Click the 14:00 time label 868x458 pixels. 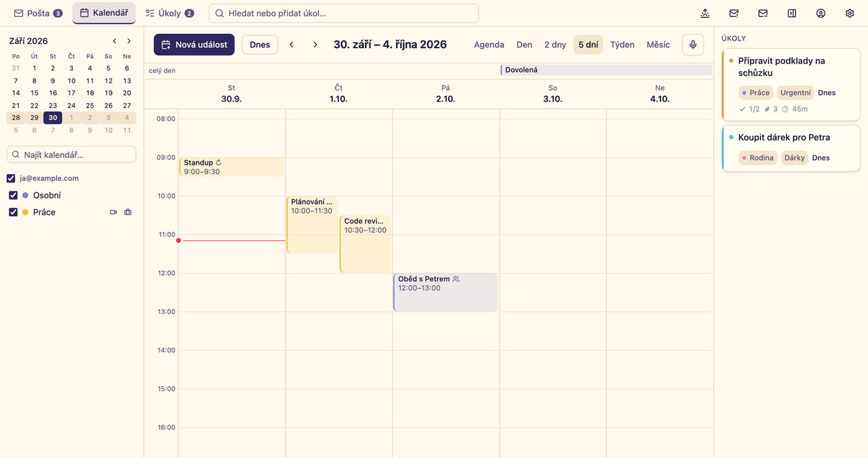(167, 350)
